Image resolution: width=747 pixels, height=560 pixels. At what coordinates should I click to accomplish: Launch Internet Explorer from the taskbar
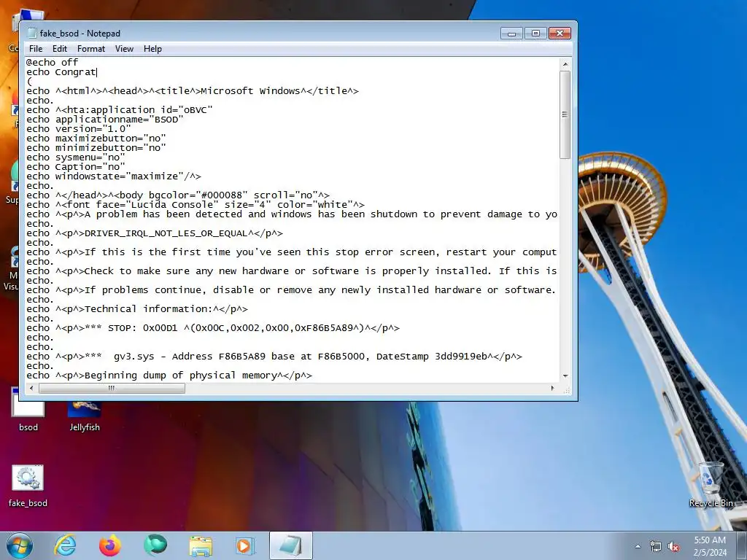pos(65,545)
